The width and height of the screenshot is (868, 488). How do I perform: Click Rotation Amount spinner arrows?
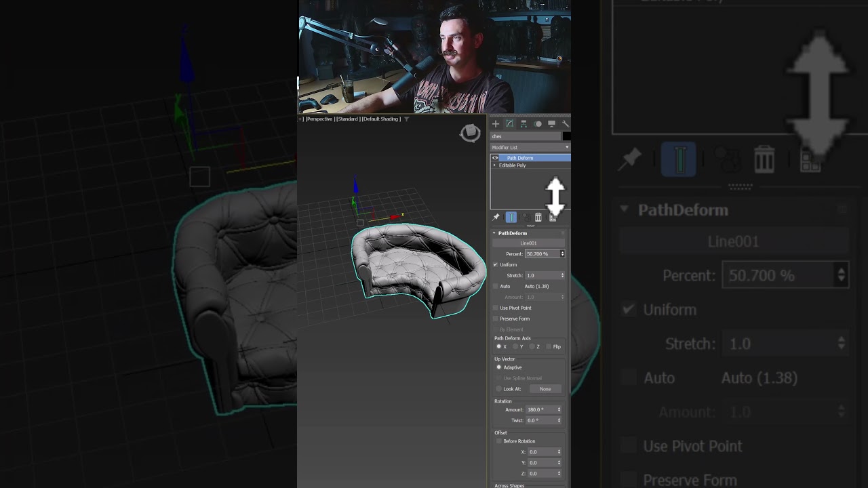point(559,409)
